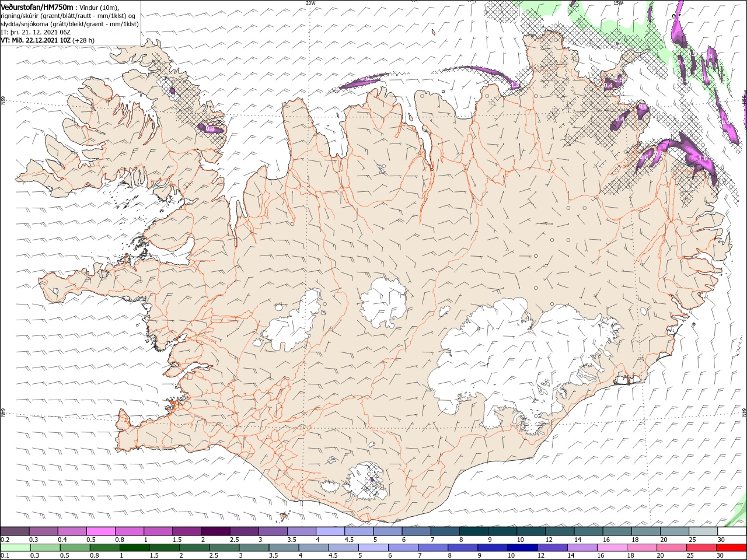Click the initial time text IT: þri. 21. 12. 2021 06Z
Screen dimensions: 747x560
point(36,32)
